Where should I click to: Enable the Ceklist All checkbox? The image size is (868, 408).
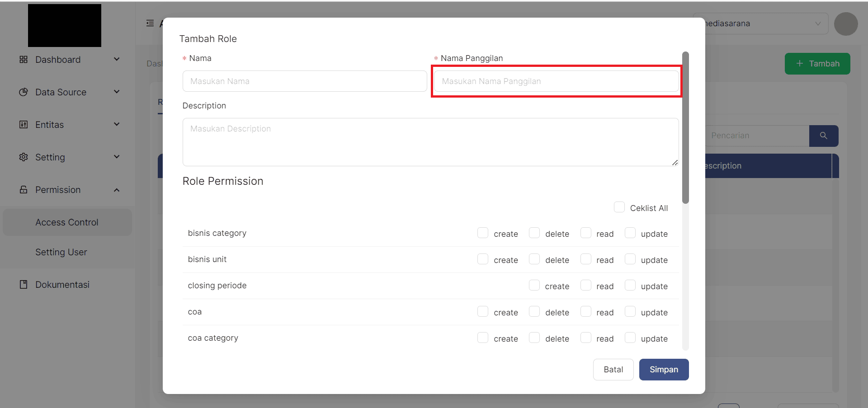(619, 207)
